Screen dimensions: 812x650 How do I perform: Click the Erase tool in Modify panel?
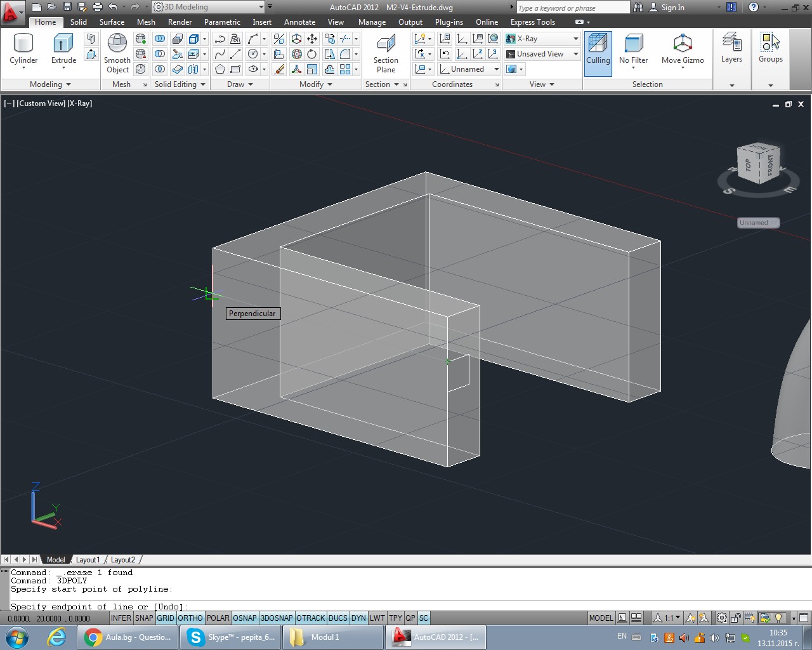[279, 69]
